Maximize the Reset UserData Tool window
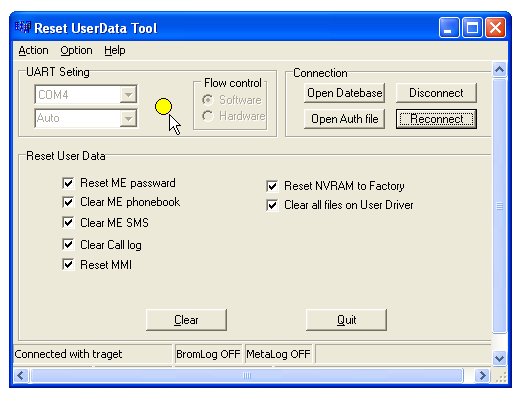 472,28
